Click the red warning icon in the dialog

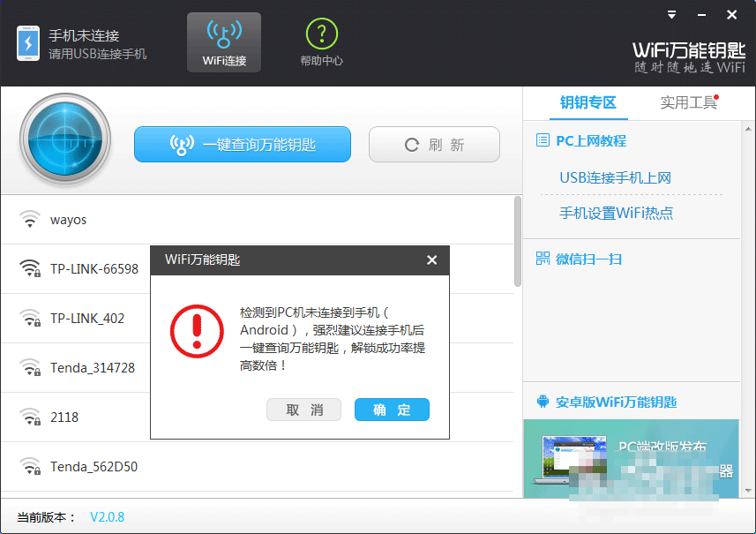[196, 331]
